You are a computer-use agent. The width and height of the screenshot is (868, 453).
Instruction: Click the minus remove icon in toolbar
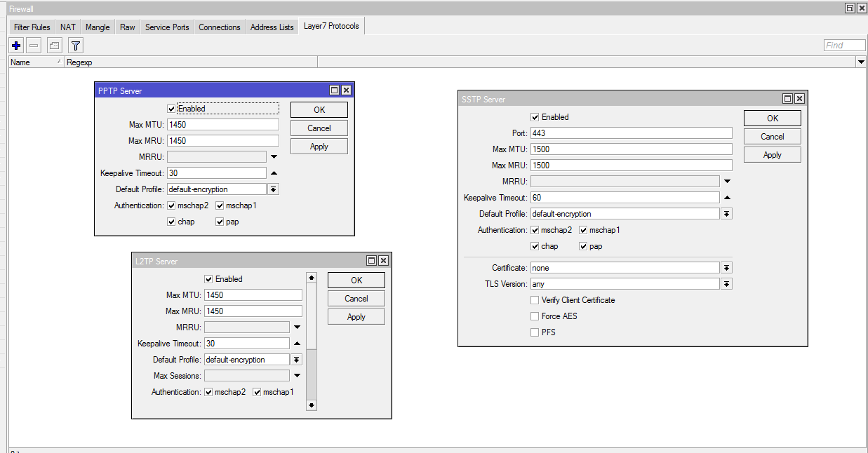click(x=34, y=46)
